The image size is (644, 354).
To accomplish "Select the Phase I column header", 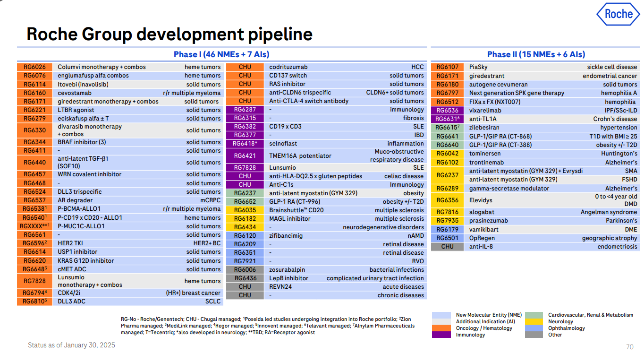I will click(221, 54).
